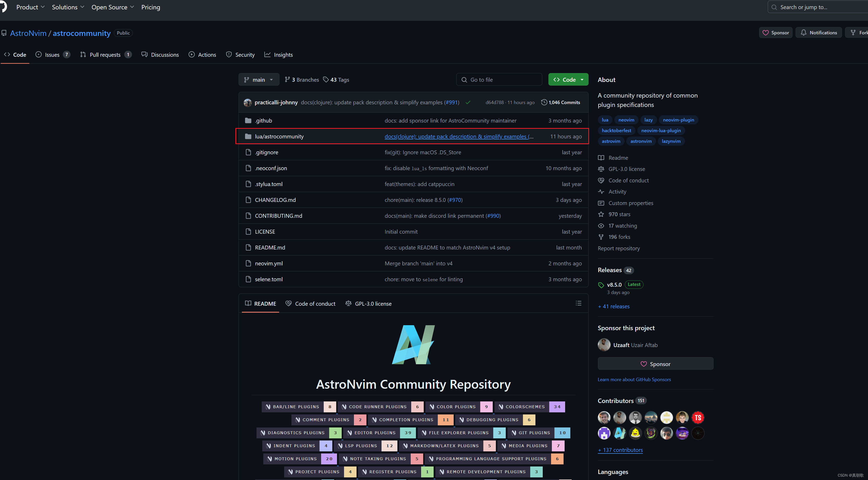Expand the Open Source menu
The width and height of the screenshot is (868, 480).
(x=113, y=7)
